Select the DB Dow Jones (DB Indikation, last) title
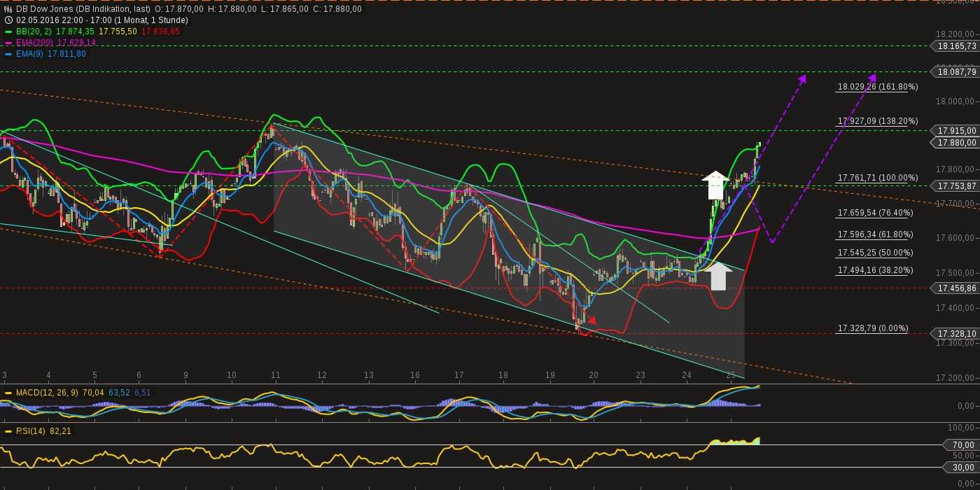 point(83,9)
